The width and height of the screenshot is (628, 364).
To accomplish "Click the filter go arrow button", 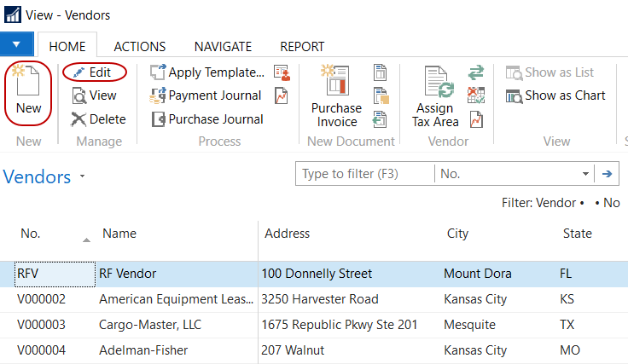I will [x=608, y=174].
